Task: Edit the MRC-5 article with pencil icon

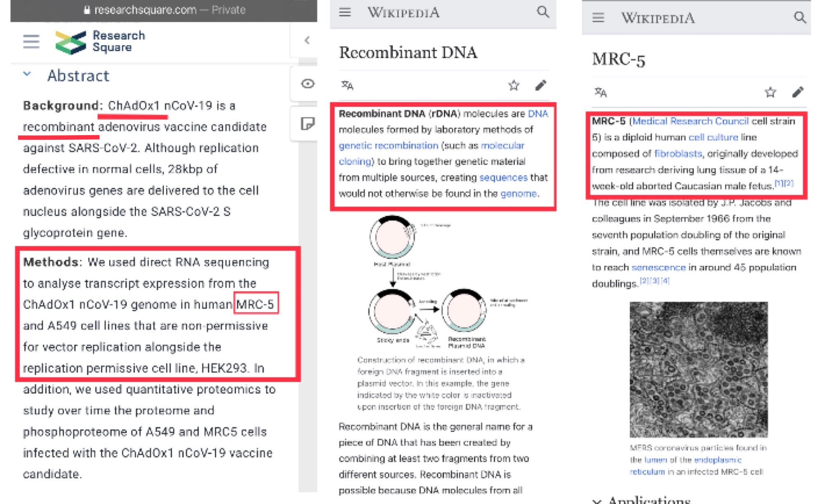Action: pos(798,92)
